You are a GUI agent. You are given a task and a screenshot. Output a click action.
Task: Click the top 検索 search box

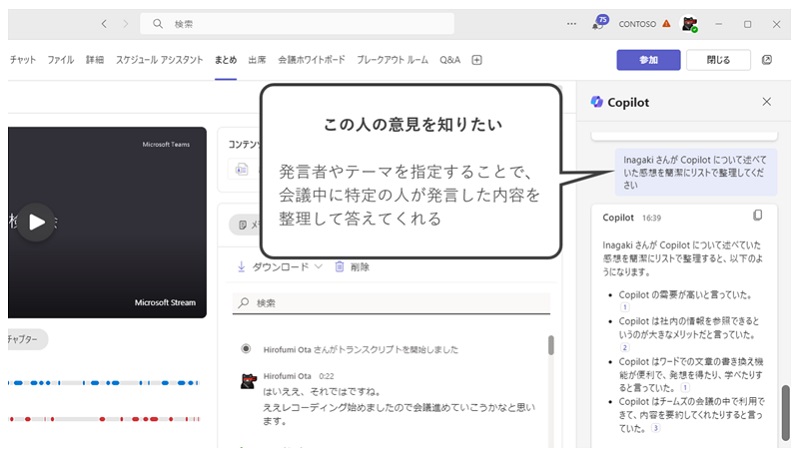coord(297,24)
